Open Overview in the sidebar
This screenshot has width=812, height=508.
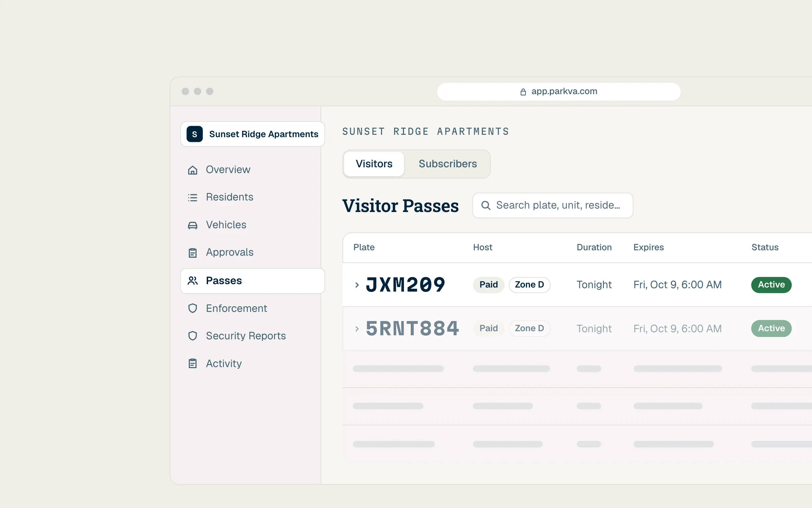click(253, 170)
